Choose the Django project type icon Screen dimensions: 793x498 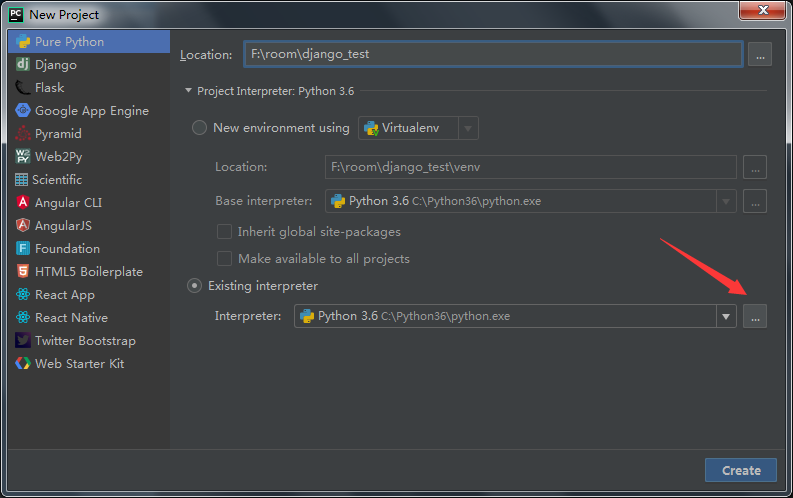(x=23, y=64)
